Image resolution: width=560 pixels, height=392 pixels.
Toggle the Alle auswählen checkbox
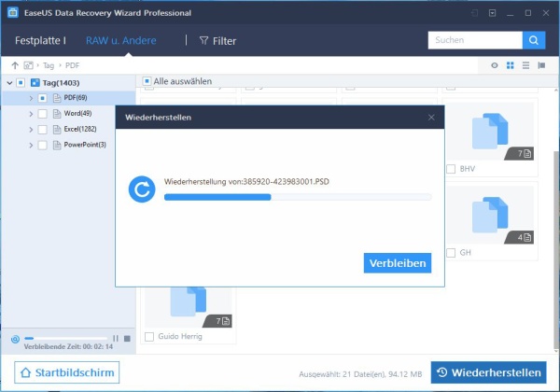147,81
